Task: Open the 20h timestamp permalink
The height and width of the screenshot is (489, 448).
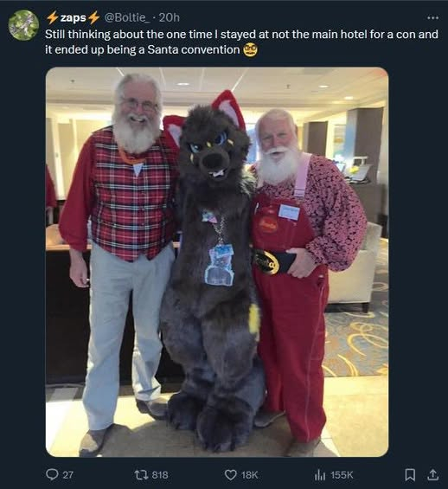Action: tap(170, 18)
